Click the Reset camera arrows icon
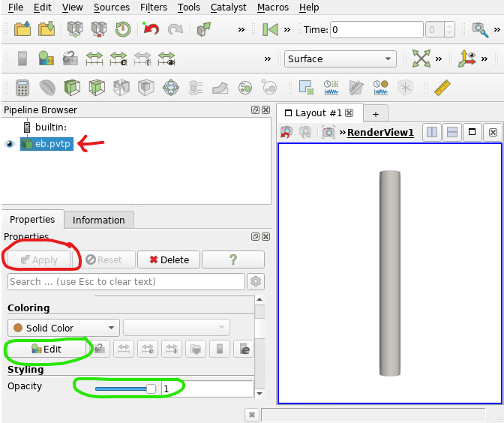 (x=421, y=58)
